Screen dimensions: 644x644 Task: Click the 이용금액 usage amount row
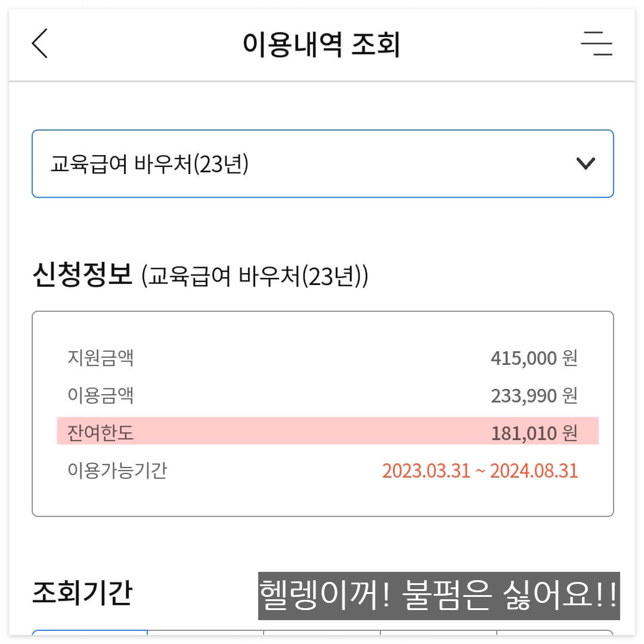click(x=322, y=395)
